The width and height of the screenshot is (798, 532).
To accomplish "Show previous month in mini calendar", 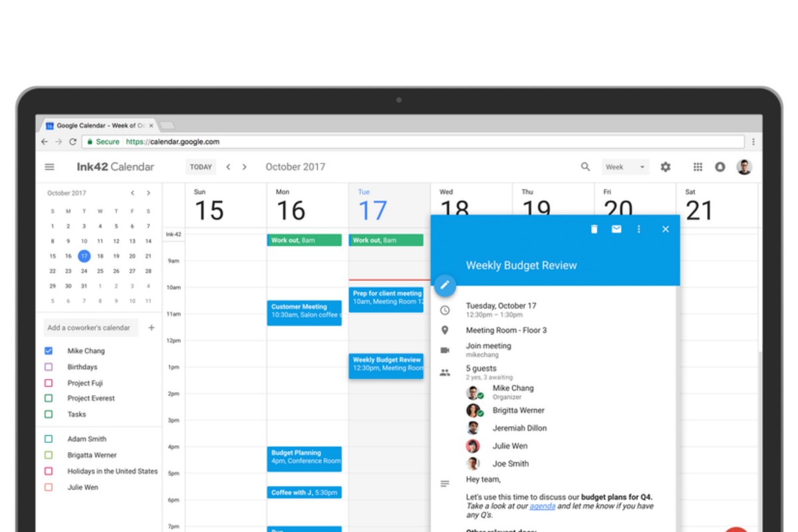I will [132, 193].
